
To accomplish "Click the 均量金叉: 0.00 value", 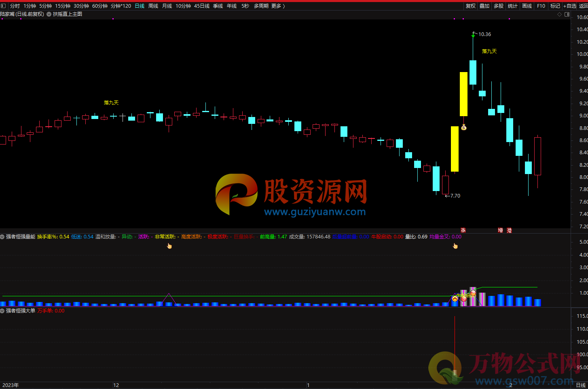I will [445, 237].
